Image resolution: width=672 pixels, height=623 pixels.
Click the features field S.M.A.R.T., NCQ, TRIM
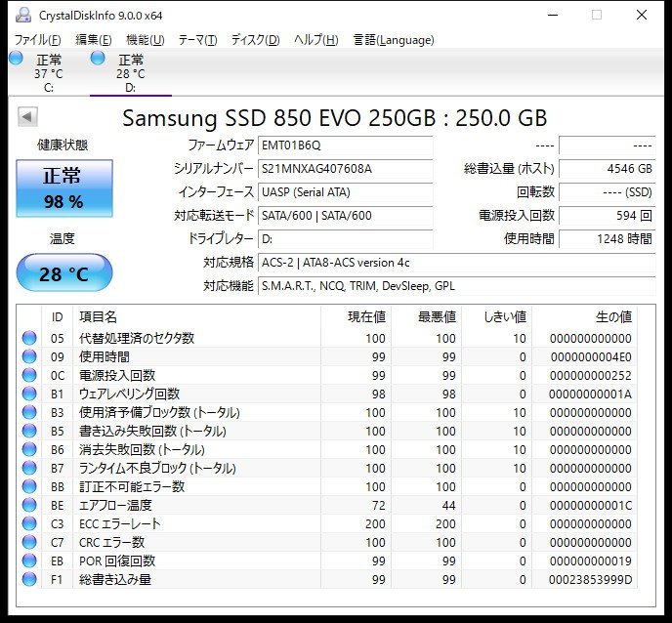pos(456,286)
